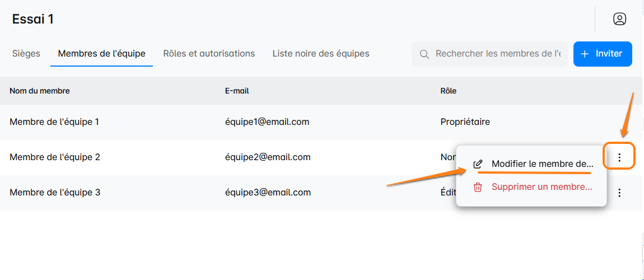Click the pencil edit icon in the menu
This screenshot has width=644, height=280.
(478, 164)
